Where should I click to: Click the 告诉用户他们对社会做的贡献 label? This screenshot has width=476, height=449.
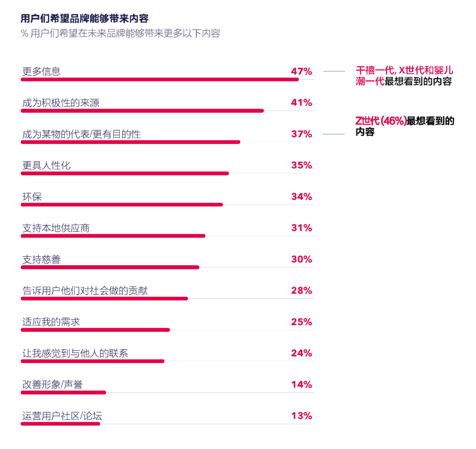pyautogui.click(x=85, y=291)
